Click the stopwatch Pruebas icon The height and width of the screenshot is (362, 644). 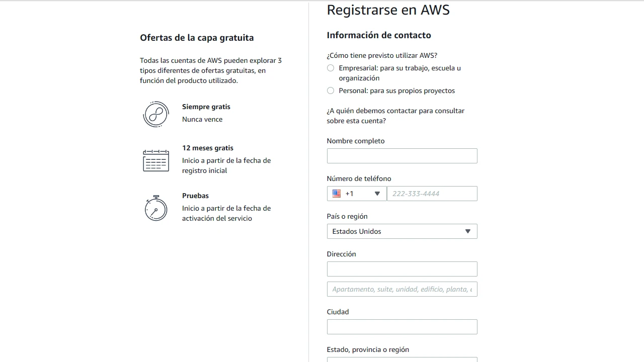tap(155, 208)
